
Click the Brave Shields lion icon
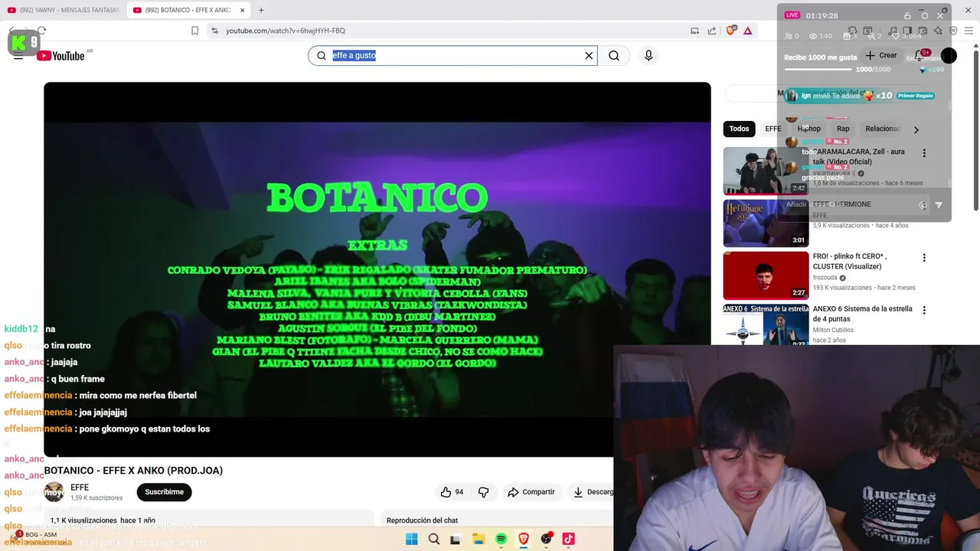730,31
